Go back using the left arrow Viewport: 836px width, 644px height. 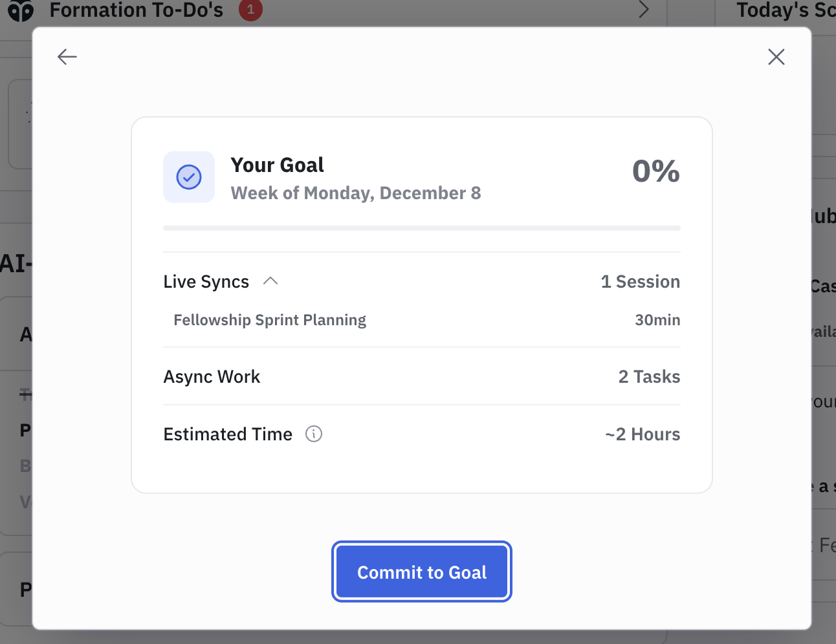[x=67, y=57]
